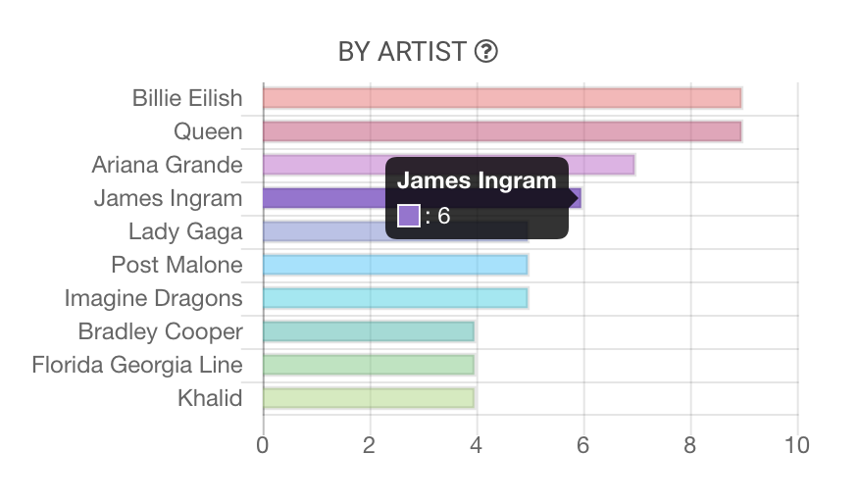The height and width of the screenshot is (504, 859).
Task: Click the BY ARTIST chart title
Action: coord(402,52)
